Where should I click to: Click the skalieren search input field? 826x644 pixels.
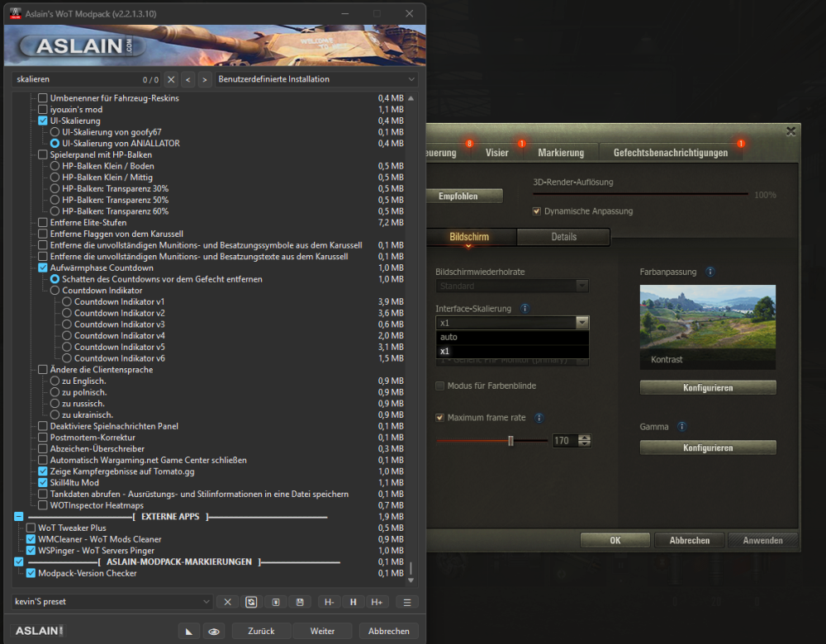87,79
